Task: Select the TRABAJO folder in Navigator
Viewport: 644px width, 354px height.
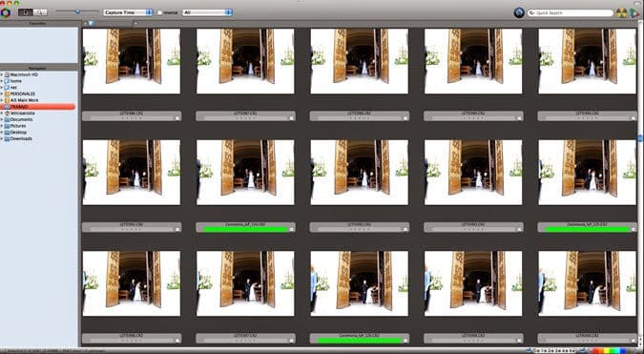Action: [38, 107]
